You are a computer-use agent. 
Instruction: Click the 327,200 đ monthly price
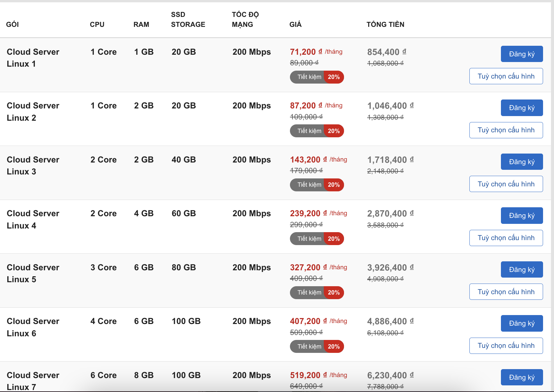coord(309,268)
